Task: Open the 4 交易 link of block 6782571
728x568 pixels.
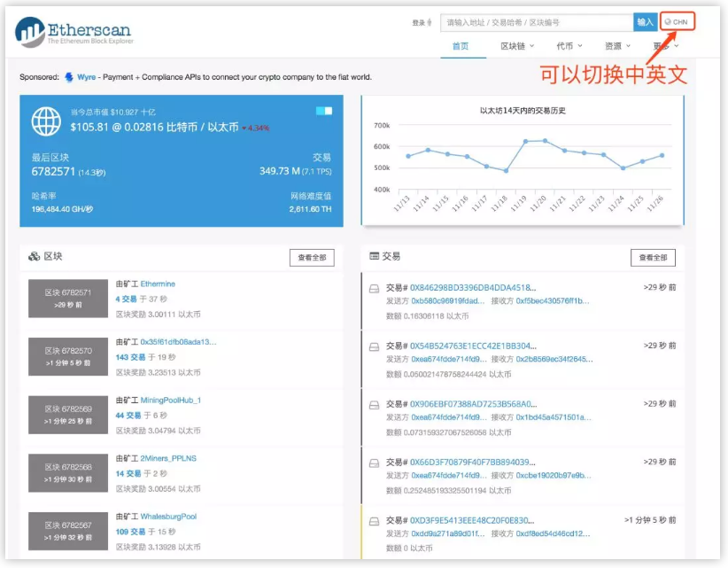Action: point(126,300)
